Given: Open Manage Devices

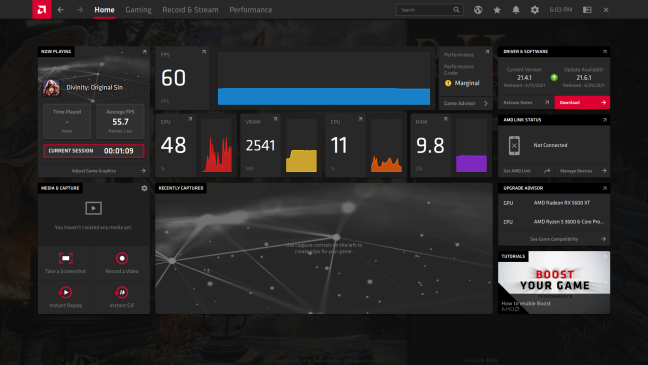Looking at the screenshot, I should tap(582, 171).
